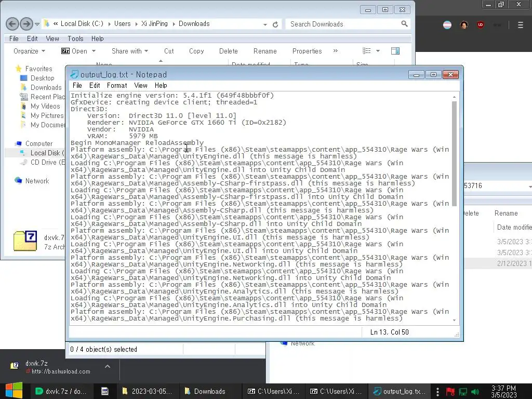Image resolution: width=532 pixels, height=399 pixels.
Task: Select CD Drive in navigation pane
Action: (x=47, y=162)
